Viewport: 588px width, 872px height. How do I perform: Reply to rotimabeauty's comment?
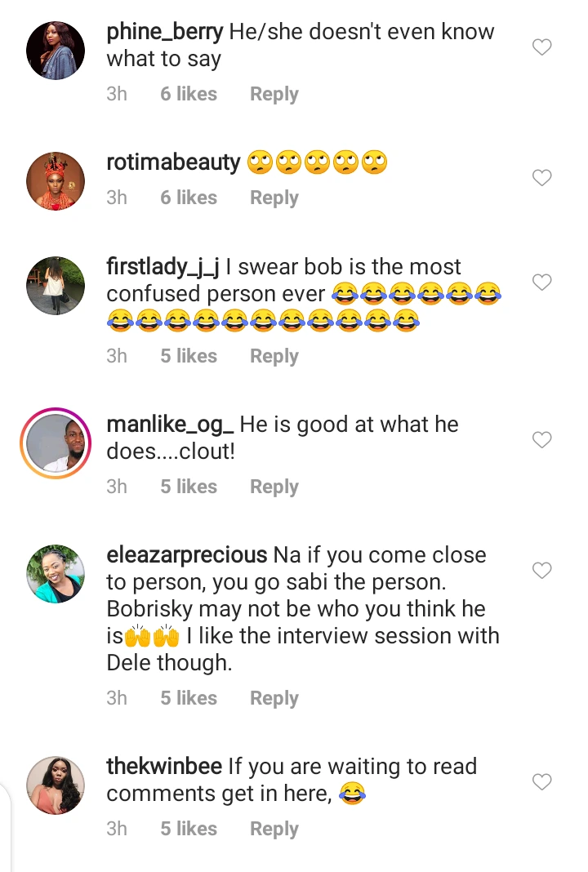tap(274, 198)
